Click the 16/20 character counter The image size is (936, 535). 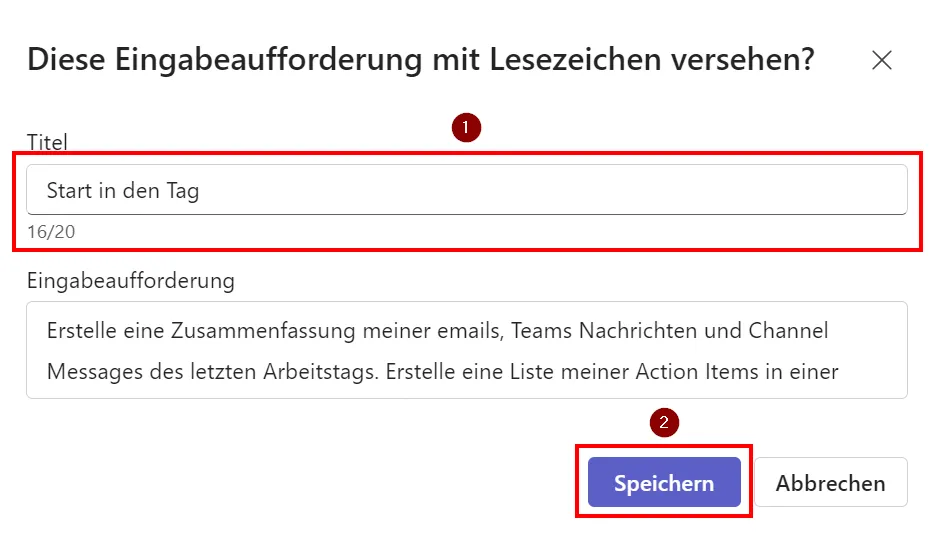tap(50, 232)
